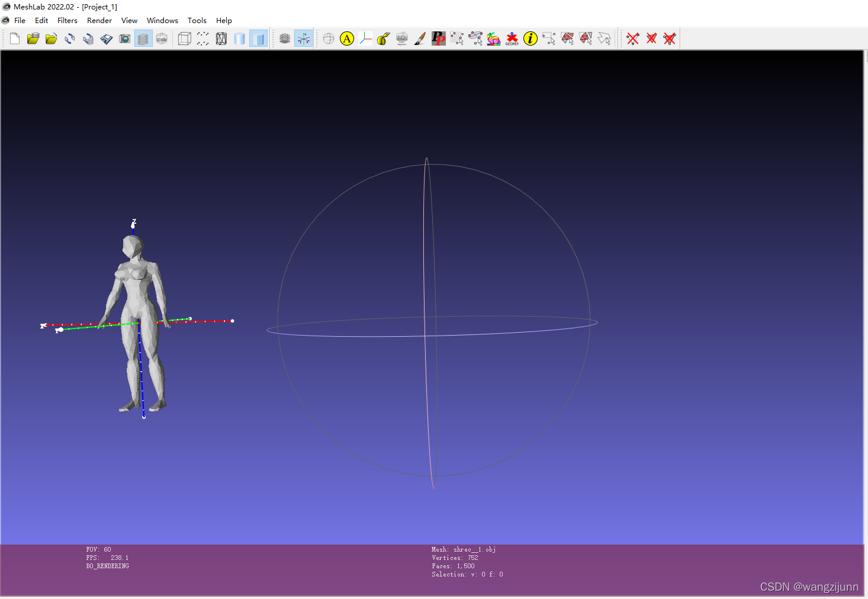
Task: Select the yellow A align tool
Action: coord(347,38)
